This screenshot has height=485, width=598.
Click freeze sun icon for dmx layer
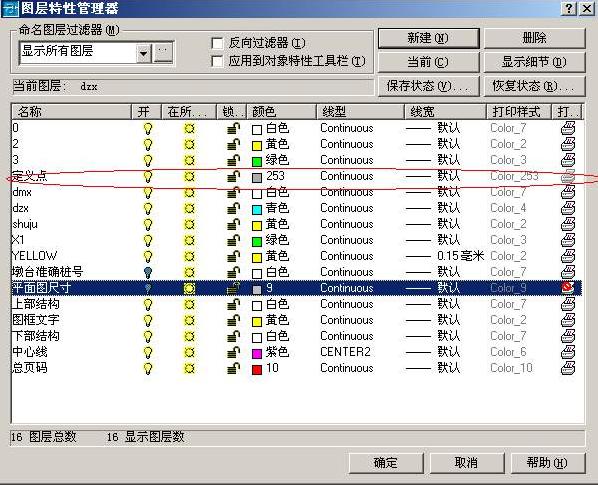coord(189,193)
